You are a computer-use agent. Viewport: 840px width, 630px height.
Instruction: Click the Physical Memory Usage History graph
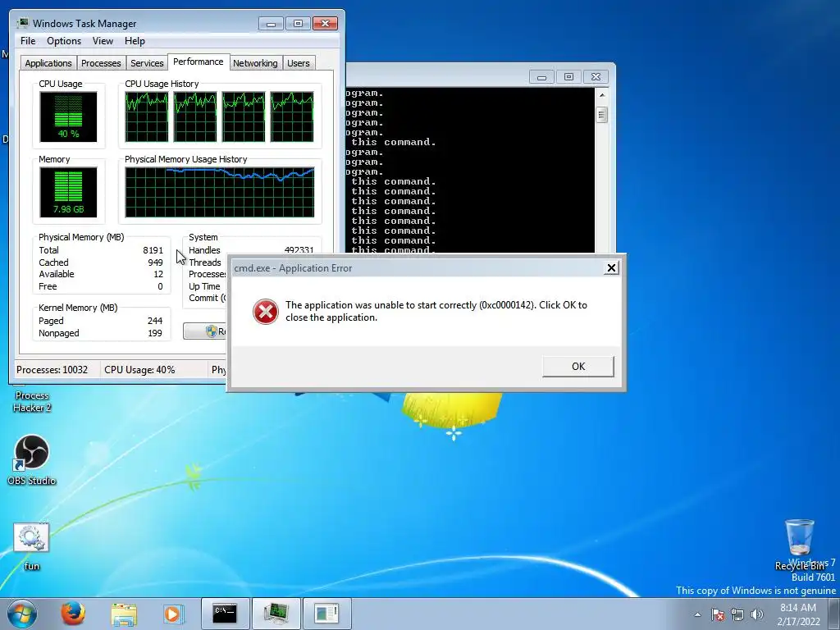[x=220, y=192]
